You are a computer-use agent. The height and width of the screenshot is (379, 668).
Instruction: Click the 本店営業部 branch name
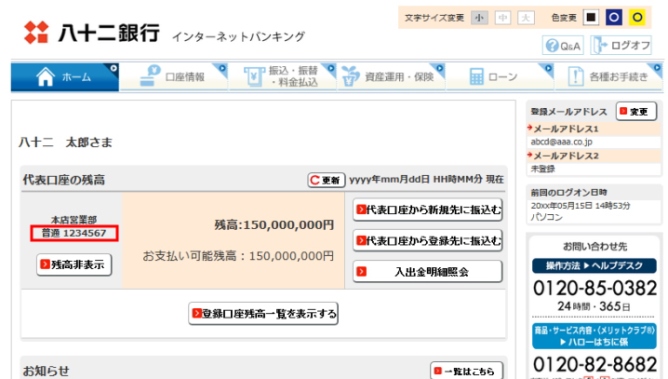tap(74, 220)
